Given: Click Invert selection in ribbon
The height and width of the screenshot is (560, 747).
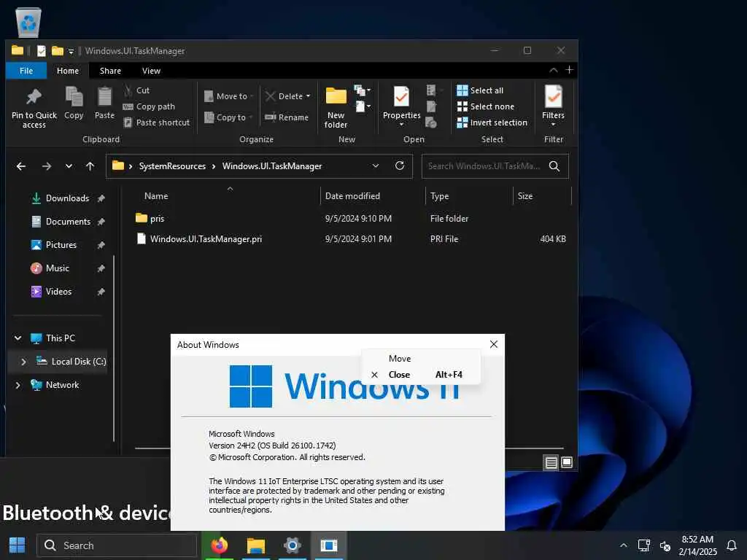Looking at the screenshot, I should [492, 122].
